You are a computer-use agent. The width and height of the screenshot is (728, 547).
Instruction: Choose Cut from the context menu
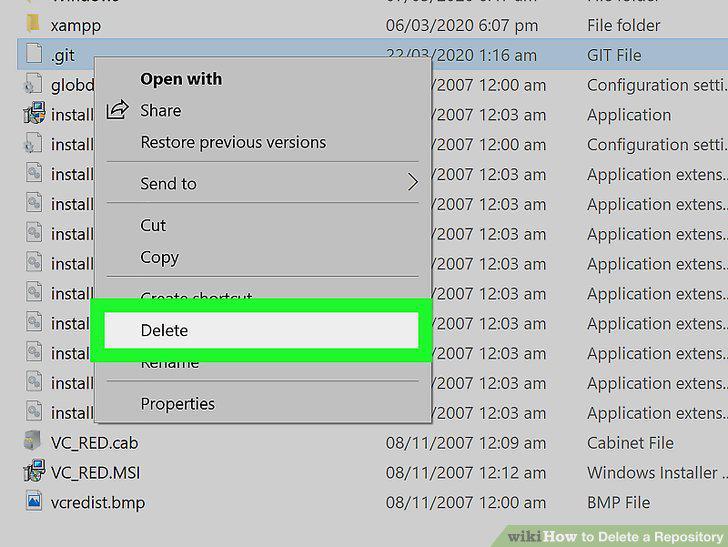(x=153, y=225)
